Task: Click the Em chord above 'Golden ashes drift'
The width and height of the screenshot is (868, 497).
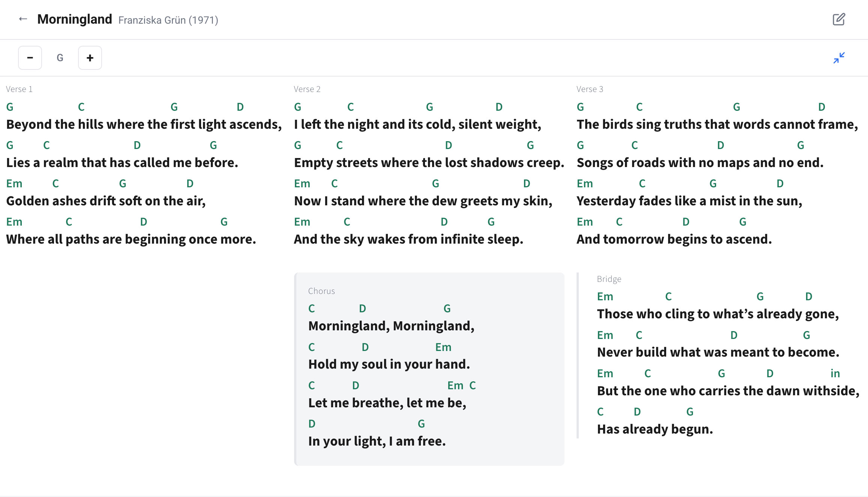Action: click(14, 183)
